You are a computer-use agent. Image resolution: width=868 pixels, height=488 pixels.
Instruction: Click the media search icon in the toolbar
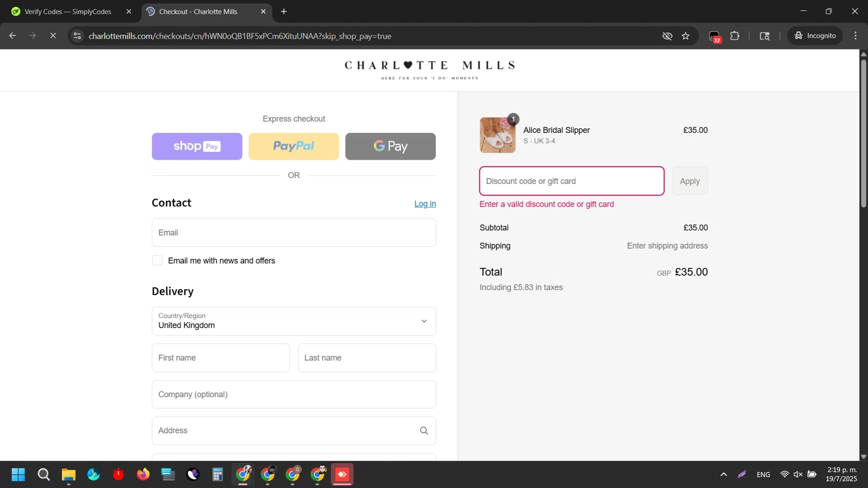(765, 36)
